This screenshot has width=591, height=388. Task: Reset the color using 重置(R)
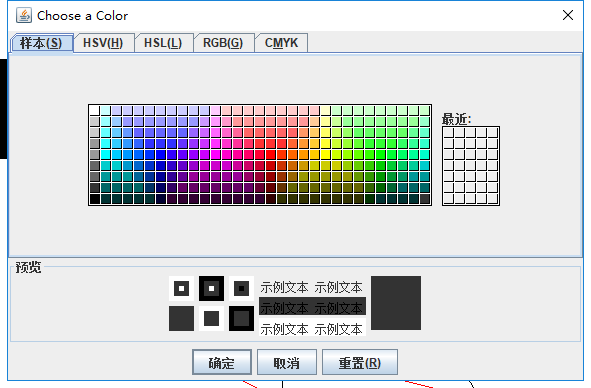pos(360,362)
